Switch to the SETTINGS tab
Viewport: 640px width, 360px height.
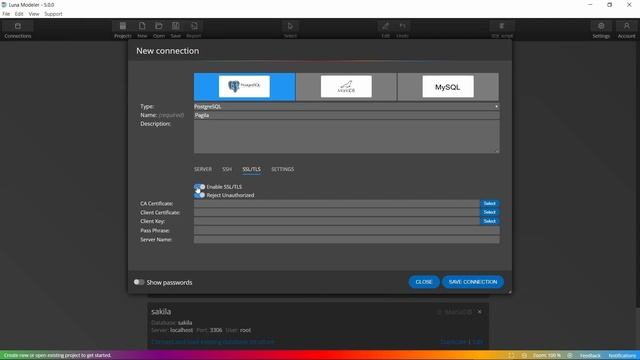click(x=282, y=169)
